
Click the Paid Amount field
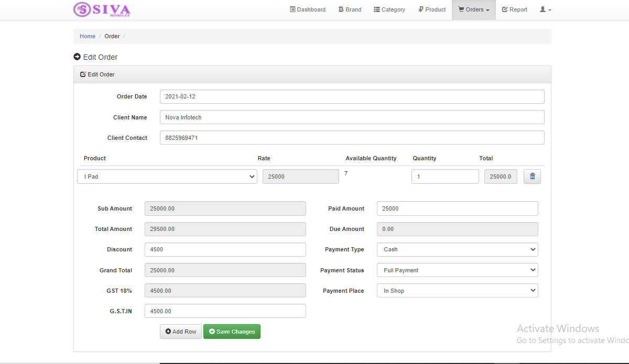[x=457, y=208]
